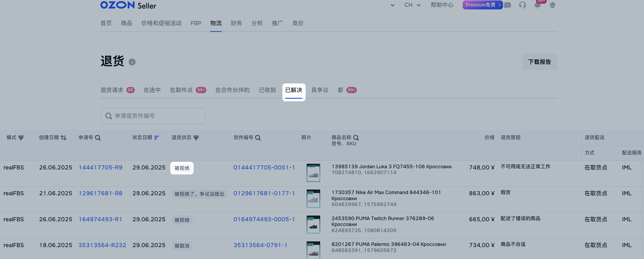Click the OZON Seller logo

[128, 5]
